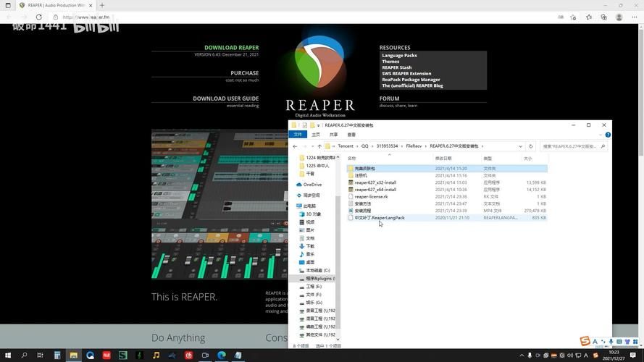Click the Windows Start button
The image size is (644, 362).
7,355
